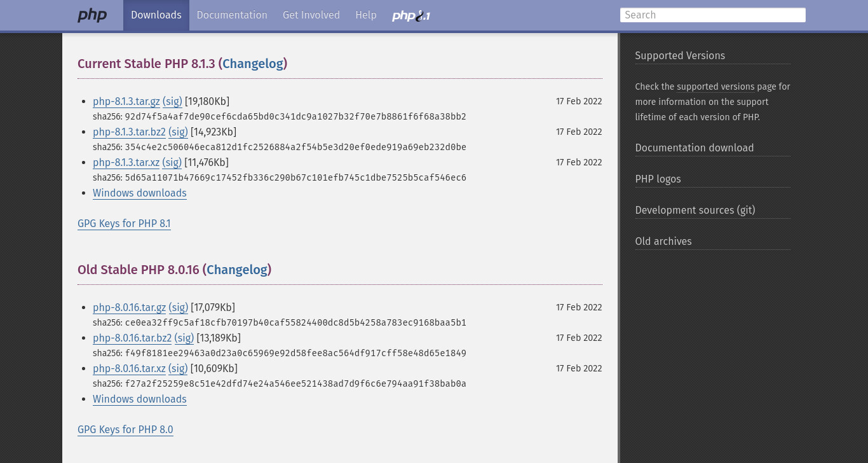Open Windows downloads under PHP 8.0.16
Screen dimensions: 868x463
point(140,399)
